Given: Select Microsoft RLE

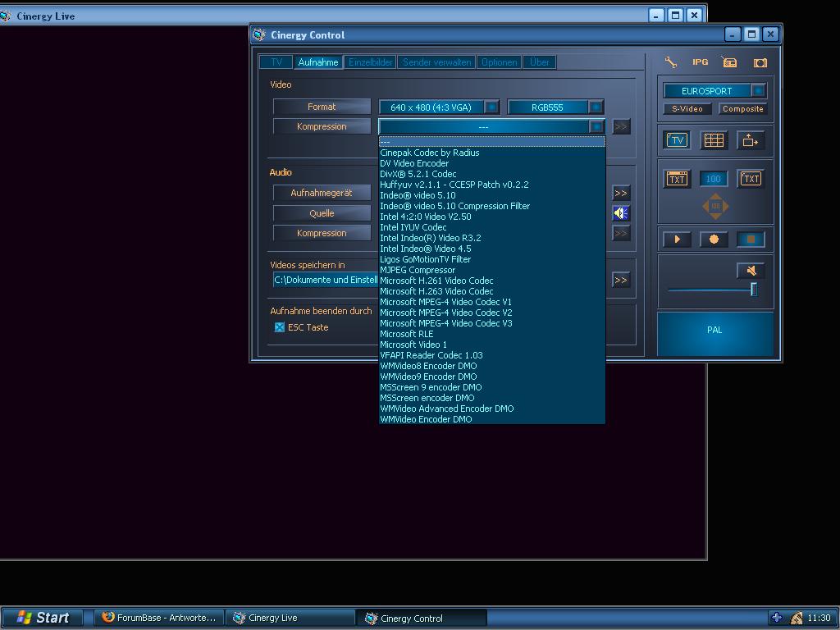Looking at the screenshot, I should pos(492,334).
